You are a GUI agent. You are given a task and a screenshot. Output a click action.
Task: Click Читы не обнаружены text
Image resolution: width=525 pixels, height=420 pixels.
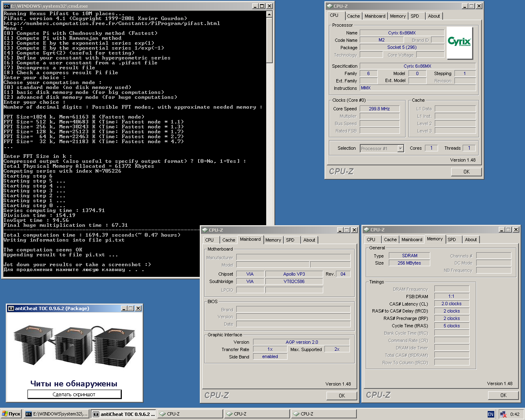pyautogui.click(x=74, y=383)
